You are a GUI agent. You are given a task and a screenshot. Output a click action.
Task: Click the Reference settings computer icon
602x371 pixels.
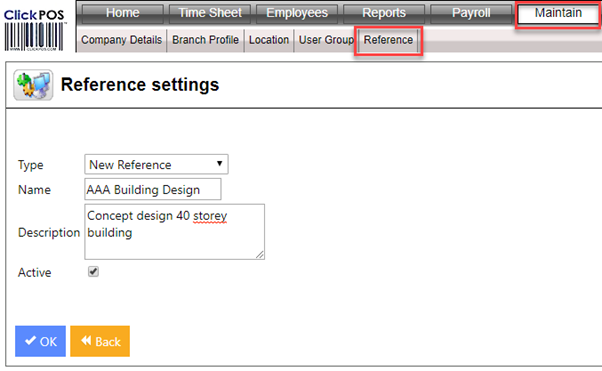pyautogui.click(x=33, y=85)
